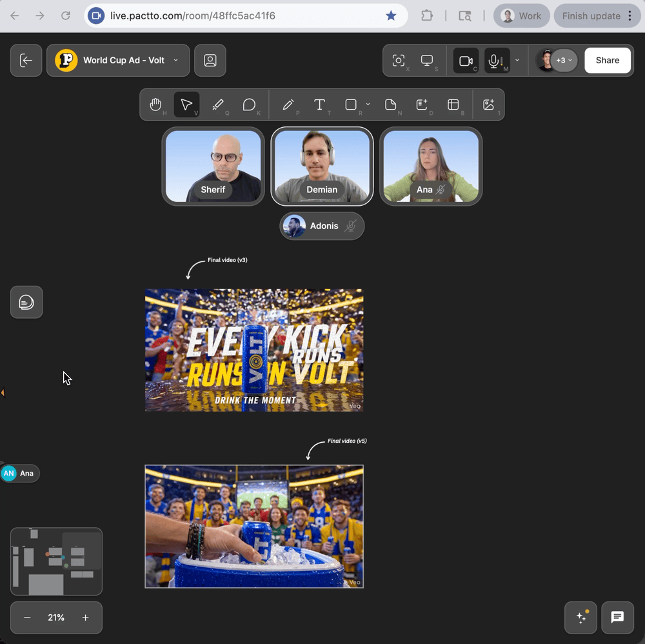Select Sherif's video tile
This screenshot has height=644, width=645.
[x=213, y=166]
